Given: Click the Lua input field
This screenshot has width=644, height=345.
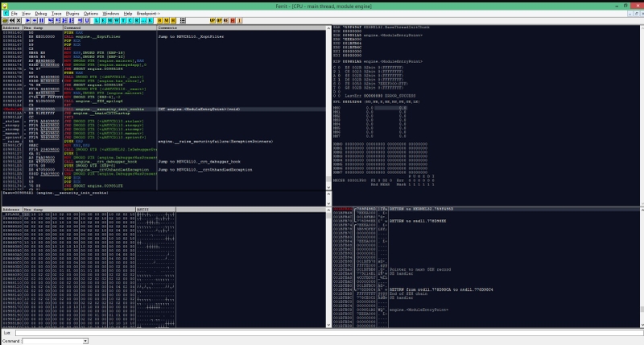Looking at the screenshot, I should coord(329,333).
